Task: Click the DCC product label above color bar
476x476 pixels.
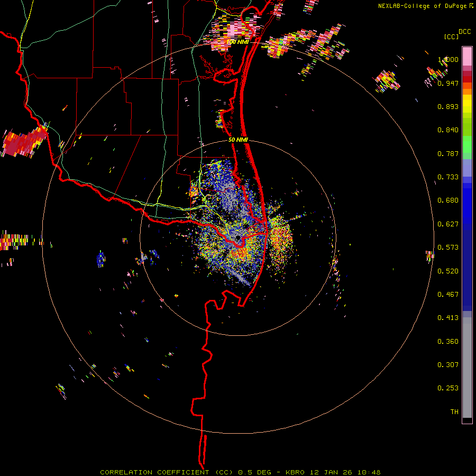Action: (465, 32)
